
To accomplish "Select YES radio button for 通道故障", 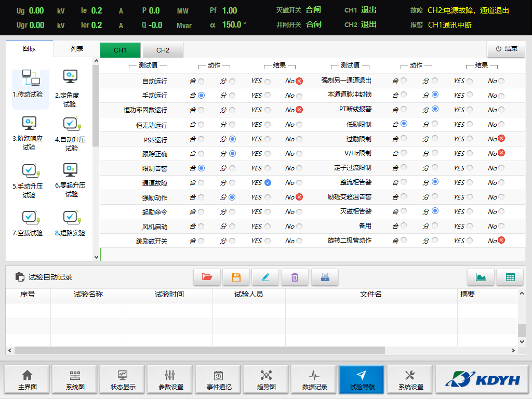I will 268,183.
